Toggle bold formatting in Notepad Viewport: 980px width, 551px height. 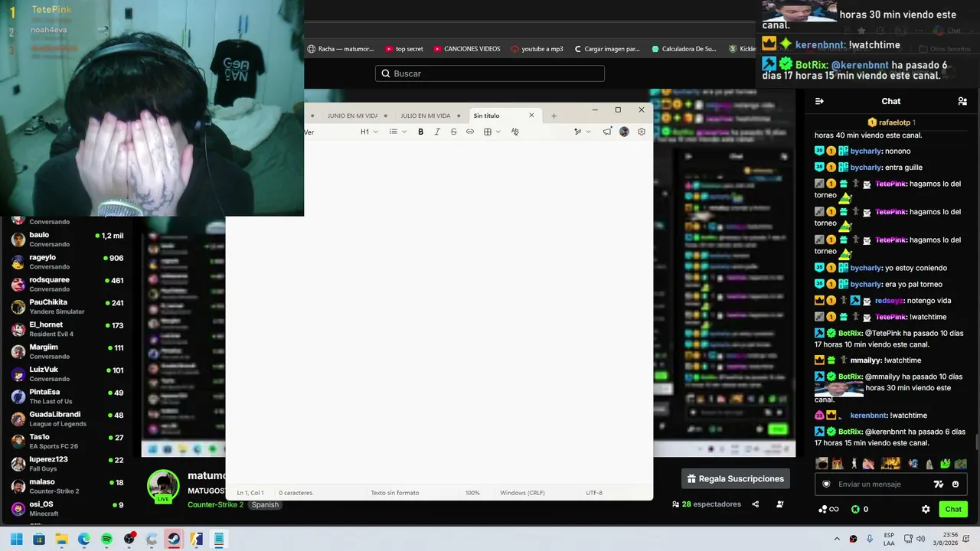click(x=420, y=132)
